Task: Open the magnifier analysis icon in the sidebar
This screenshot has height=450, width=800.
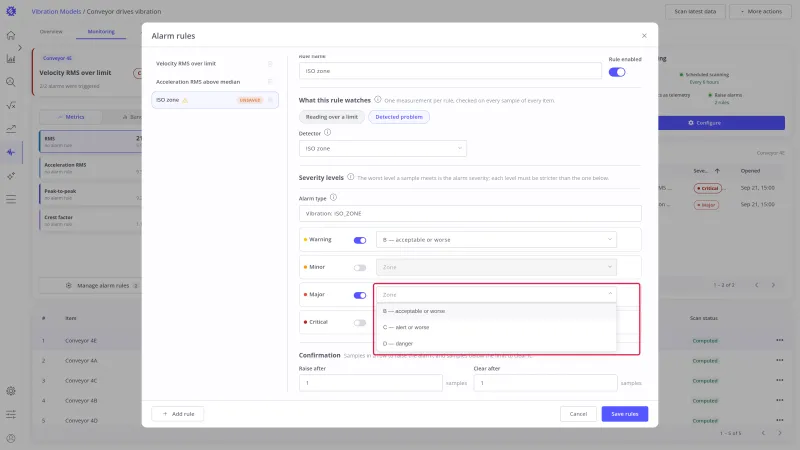Action: pyautogui.click(x=11, y=82)
